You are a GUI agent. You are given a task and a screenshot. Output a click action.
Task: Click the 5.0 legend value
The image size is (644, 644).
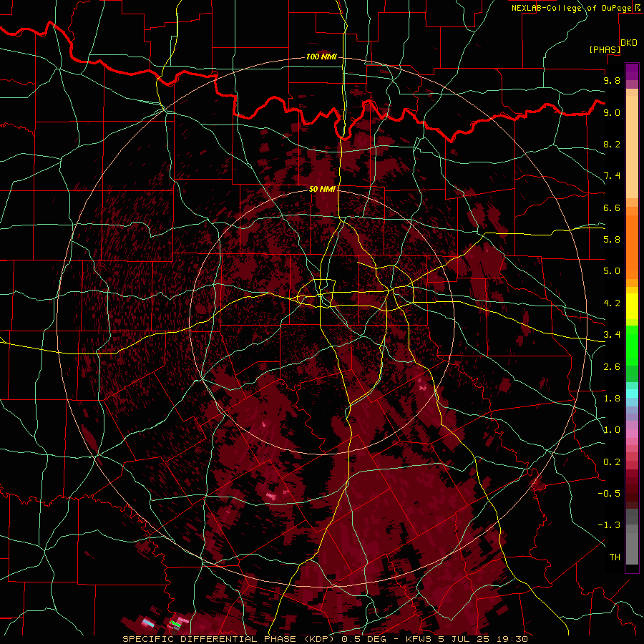(x=612, y=271)
